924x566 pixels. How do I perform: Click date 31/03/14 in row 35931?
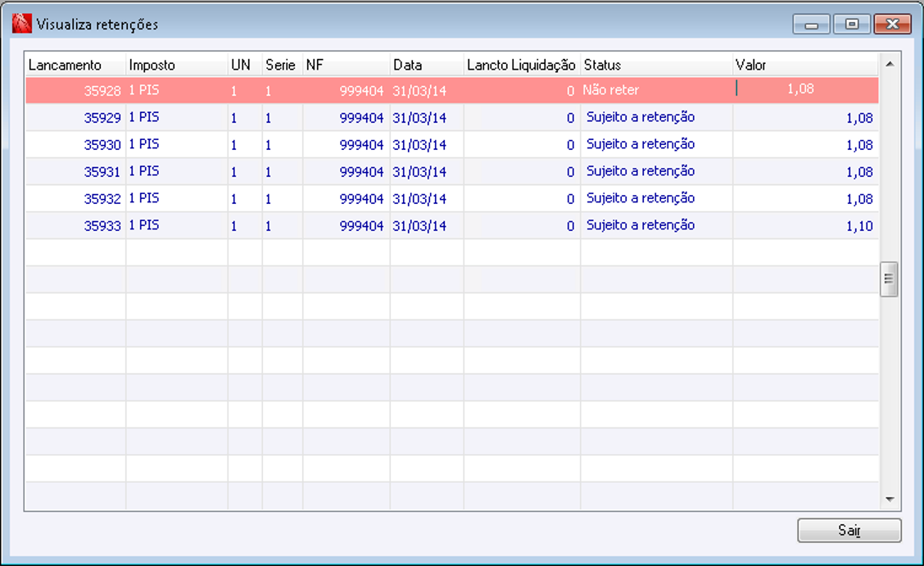419,172
